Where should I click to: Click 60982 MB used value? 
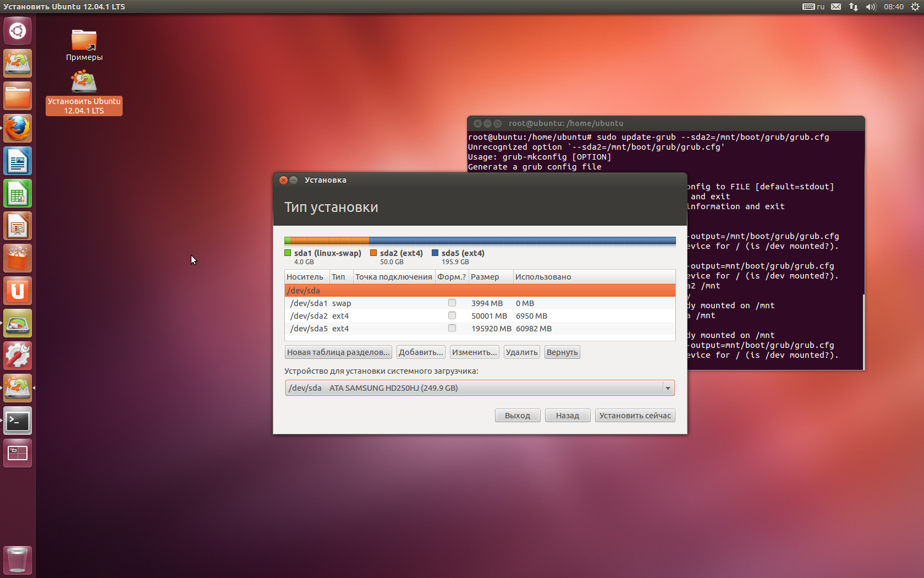click(x=533, y=329)
